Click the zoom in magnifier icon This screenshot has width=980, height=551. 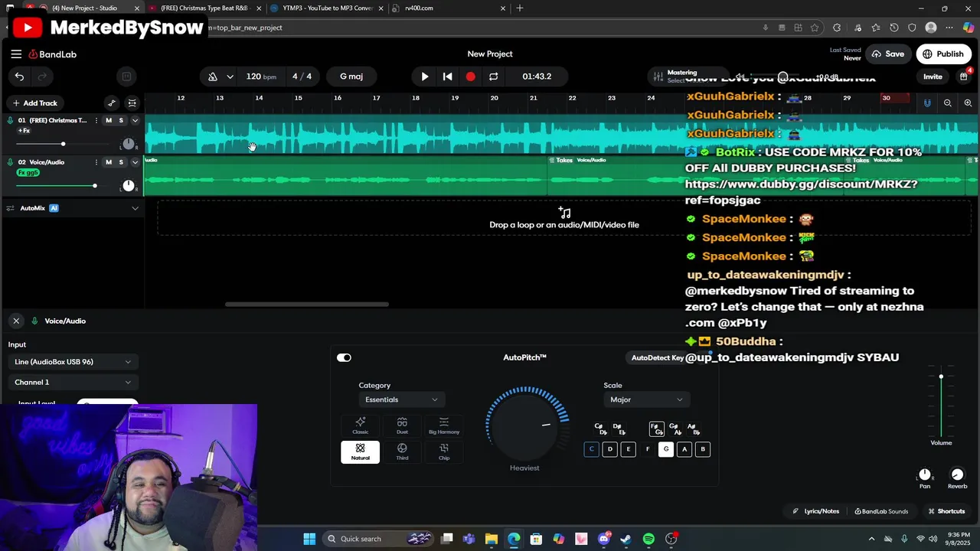[x=968, y=103]
